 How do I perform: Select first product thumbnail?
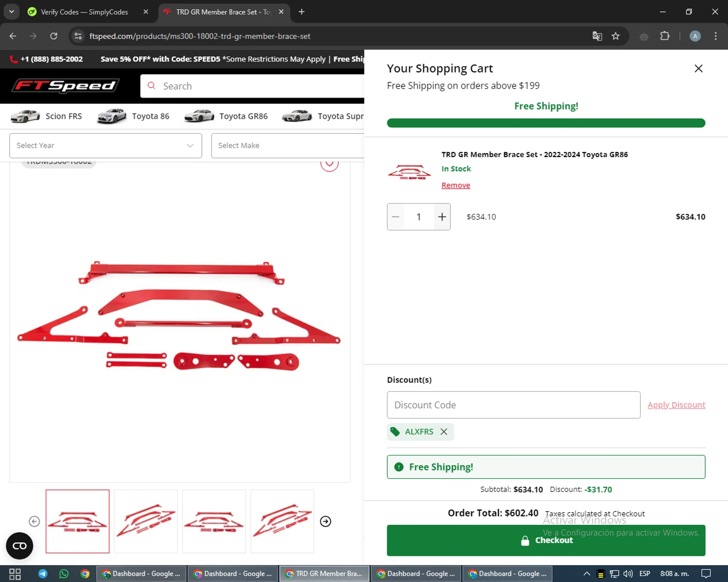[78, 521]
